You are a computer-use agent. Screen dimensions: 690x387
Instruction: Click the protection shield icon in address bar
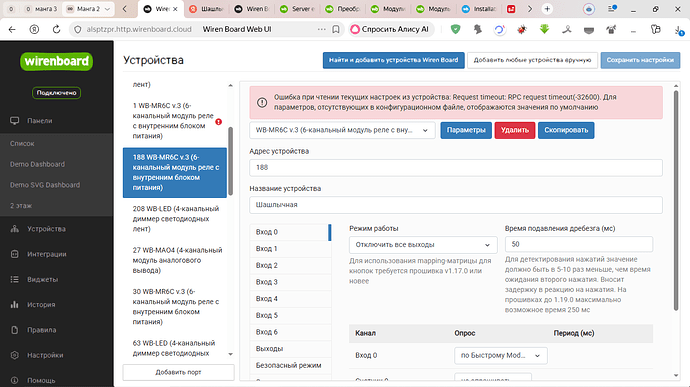click(x=78, y=29)
